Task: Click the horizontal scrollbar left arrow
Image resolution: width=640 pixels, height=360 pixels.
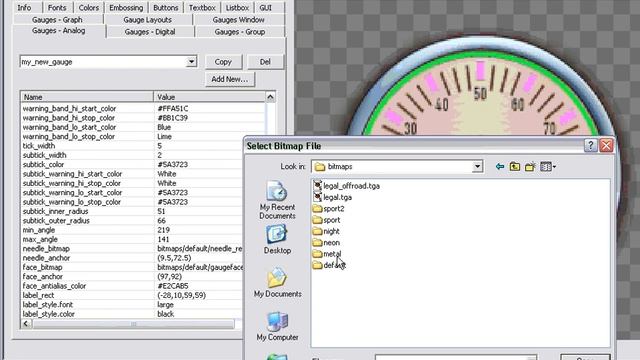Action: 26,324
